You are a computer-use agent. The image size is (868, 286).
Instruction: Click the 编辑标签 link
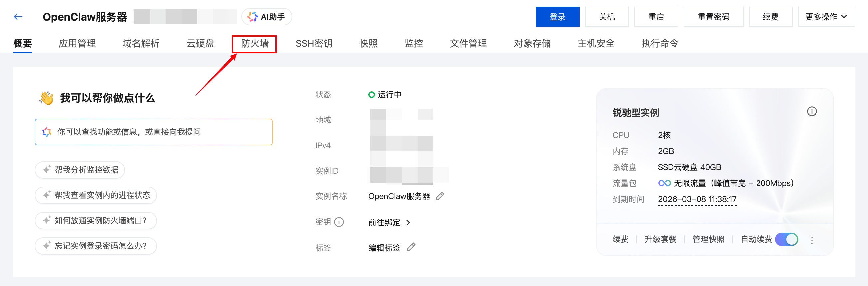point(384,248)
